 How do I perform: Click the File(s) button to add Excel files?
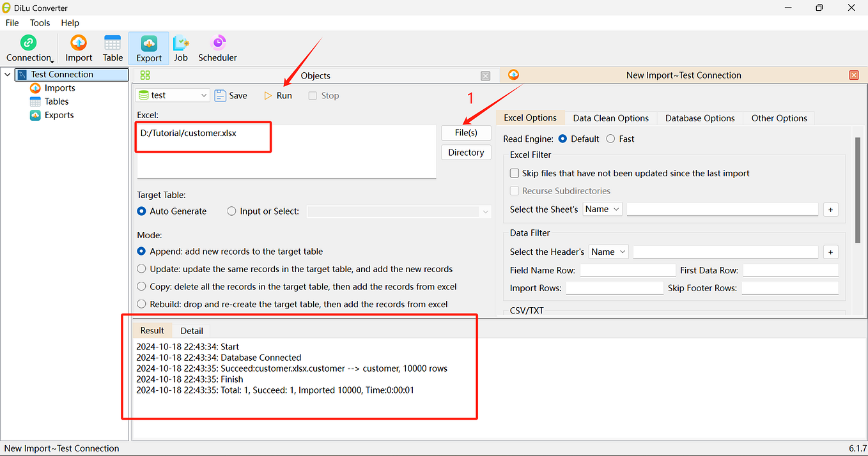point(466,132)
